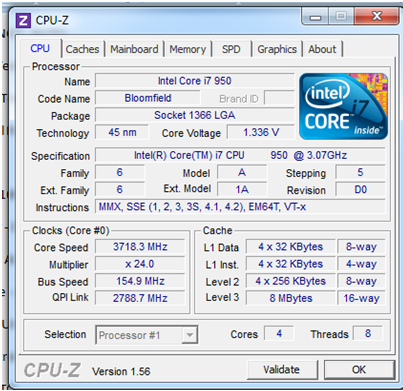Click the L1 Data associativity 8-way
This screenshot has height=391, width=403.
tap(361, 247)
